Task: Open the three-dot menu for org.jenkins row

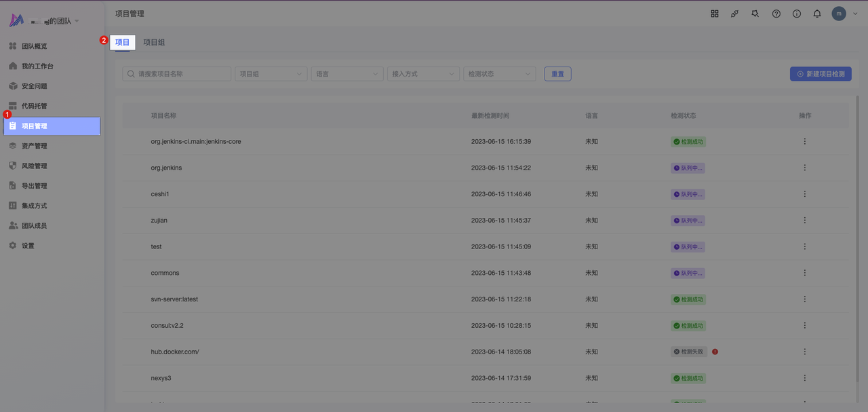Action: point(805,168)
